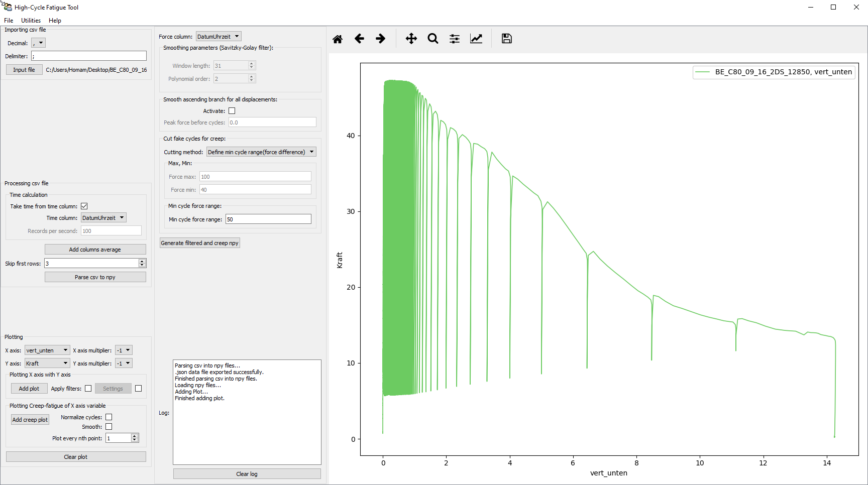The width and height of the screenshot is (868, 485).
Task: Activate the Zoom to rectangle tool
Action: coord(433,39)
